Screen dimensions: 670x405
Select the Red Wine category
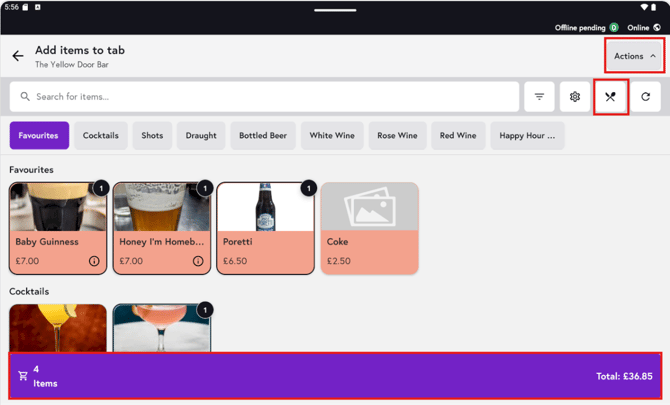pyautogui.click(x=458, y=136)
